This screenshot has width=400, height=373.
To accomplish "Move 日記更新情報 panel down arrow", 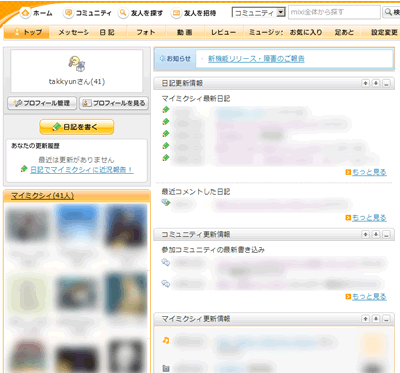I will (x=376, y=83).
